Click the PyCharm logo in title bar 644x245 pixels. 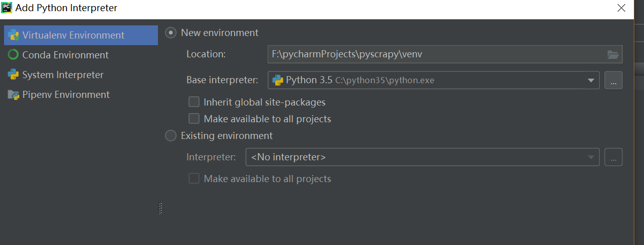pos(7,8)
